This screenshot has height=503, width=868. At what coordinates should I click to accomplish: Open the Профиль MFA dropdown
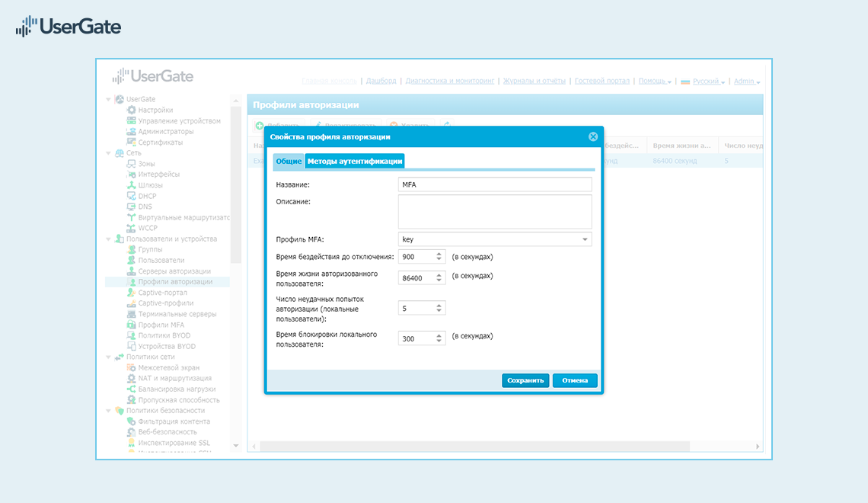585,239
